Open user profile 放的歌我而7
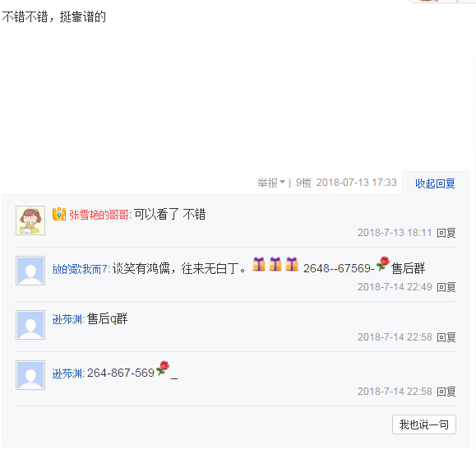 (79, 269)
